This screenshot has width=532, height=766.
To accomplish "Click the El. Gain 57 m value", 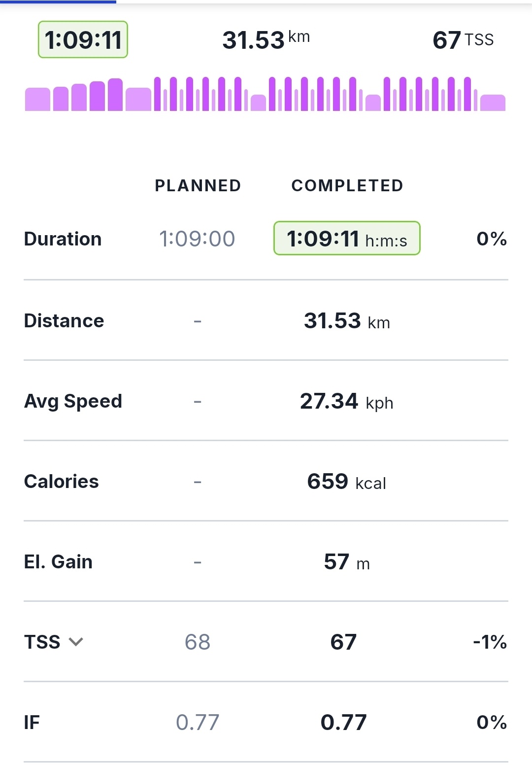I will click(346, 562).
